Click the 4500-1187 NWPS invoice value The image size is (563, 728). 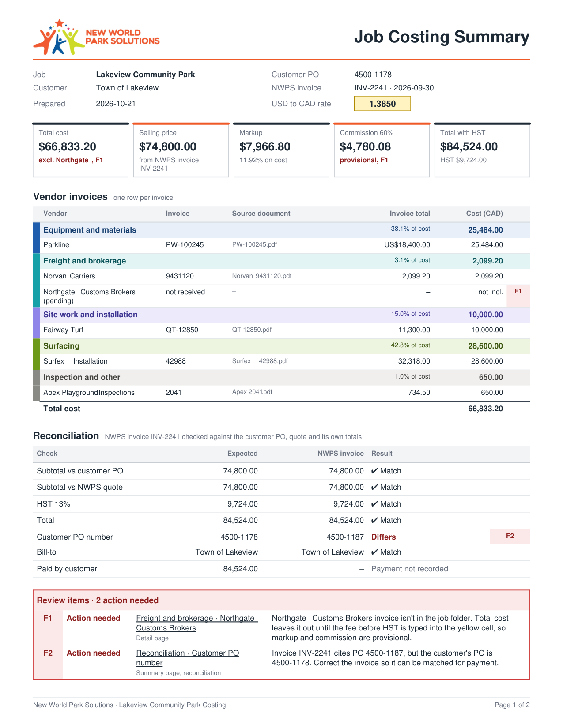pyautogui.click(x=345, y=537)
